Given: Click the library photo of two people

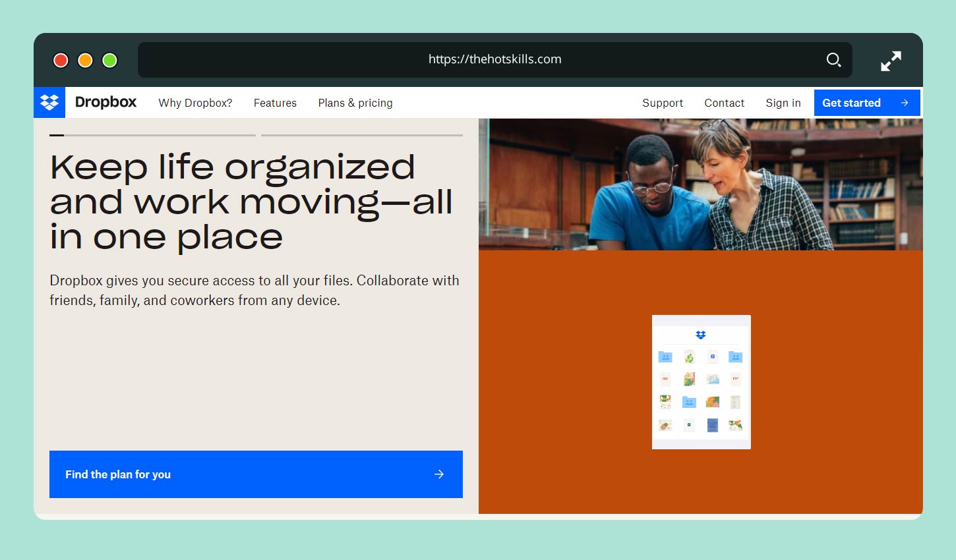Looking at the screenshot, I should point(700,184).
